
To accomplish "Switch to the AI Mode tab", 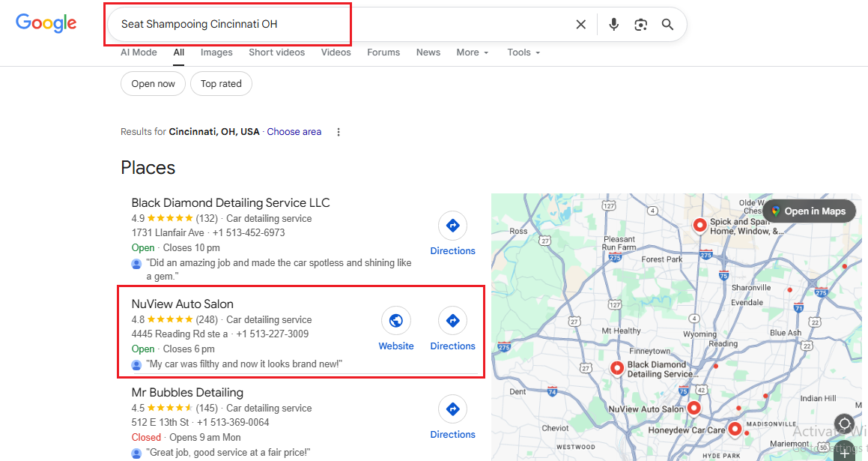I will pos(139,52).
